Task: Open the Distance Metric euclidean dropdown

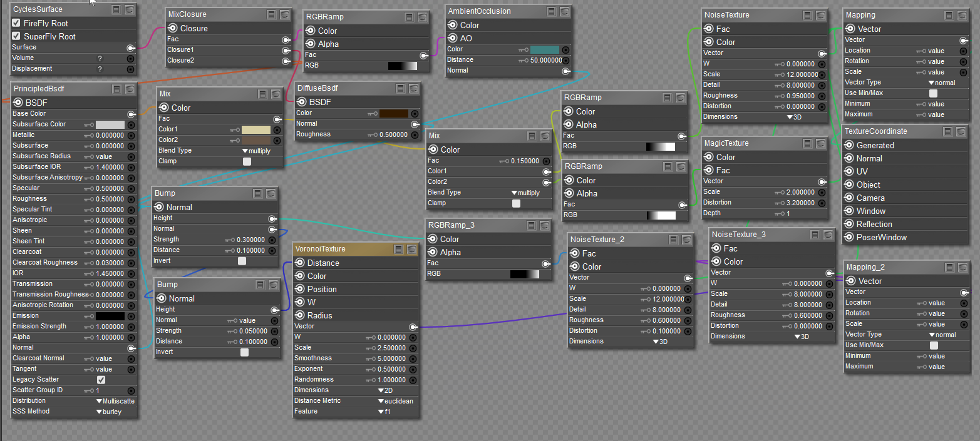Action: 396,401
